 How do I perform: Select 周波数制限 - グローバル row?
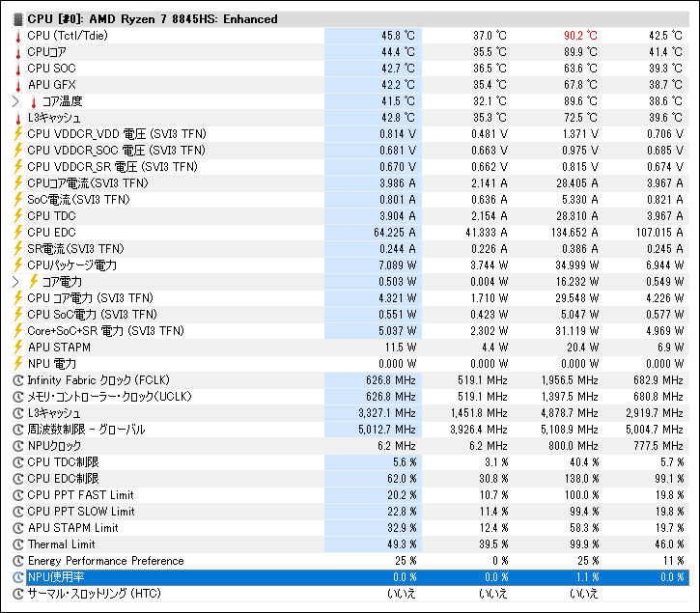point(350,430)
